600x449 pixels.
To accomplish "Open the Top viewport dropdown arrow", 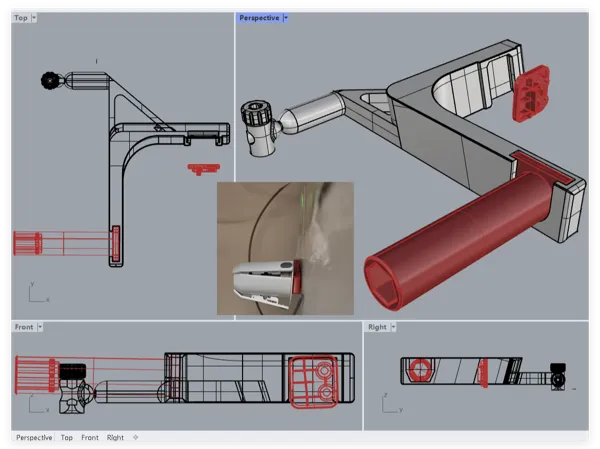I will click(x=34, y=18).
